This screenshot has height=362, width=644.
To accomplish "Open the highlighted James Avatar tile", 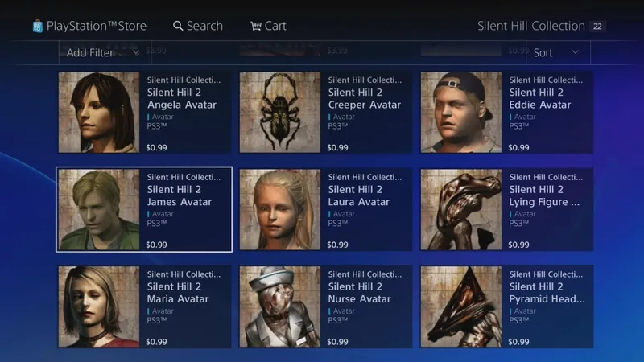I will (x=144, y=209).
